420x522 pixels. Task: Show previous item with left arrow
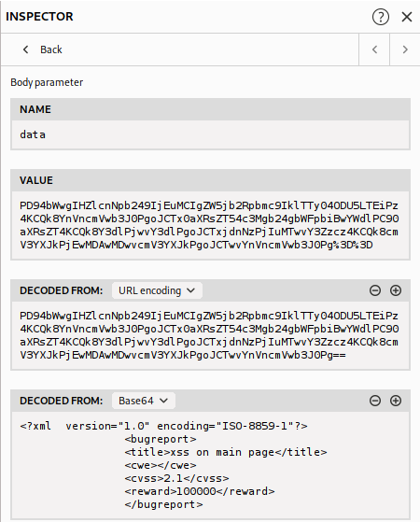(x=374, y=49)
